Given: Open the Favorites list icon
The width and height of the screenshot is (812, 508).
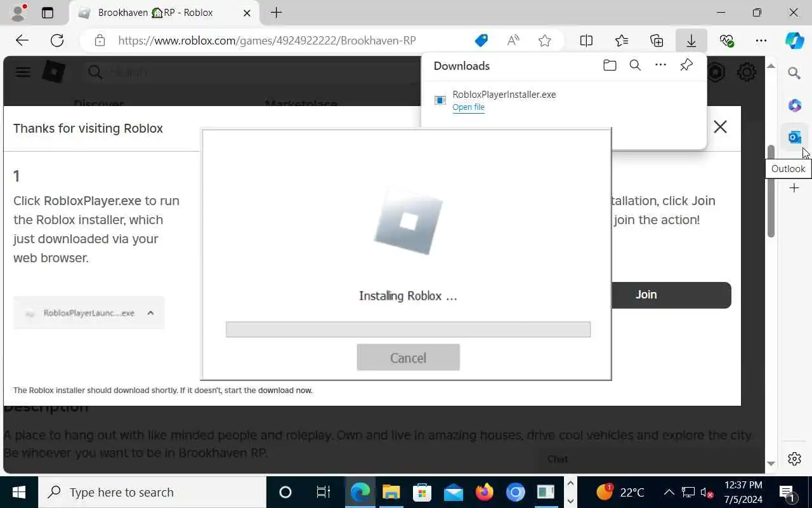Looking at the screenshot, I should pyautogui.click(x=622, y=41).
